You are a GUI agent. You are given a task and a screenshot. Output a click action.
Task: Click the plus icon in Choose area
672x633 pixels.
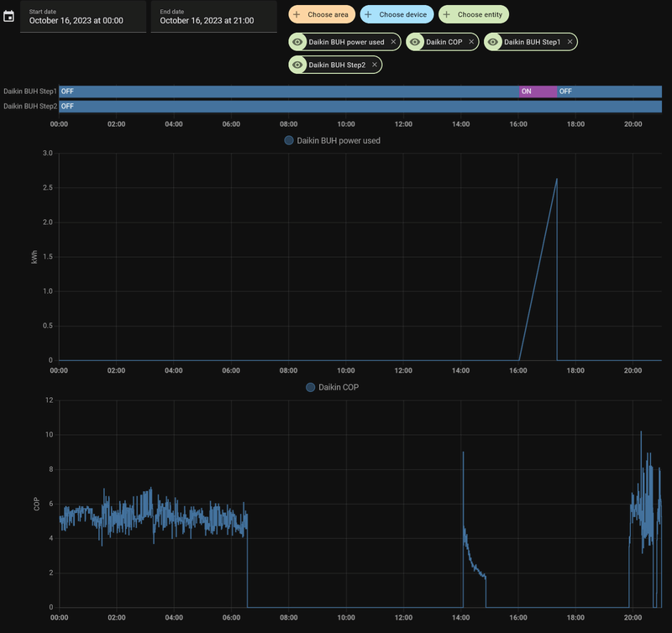297,14
